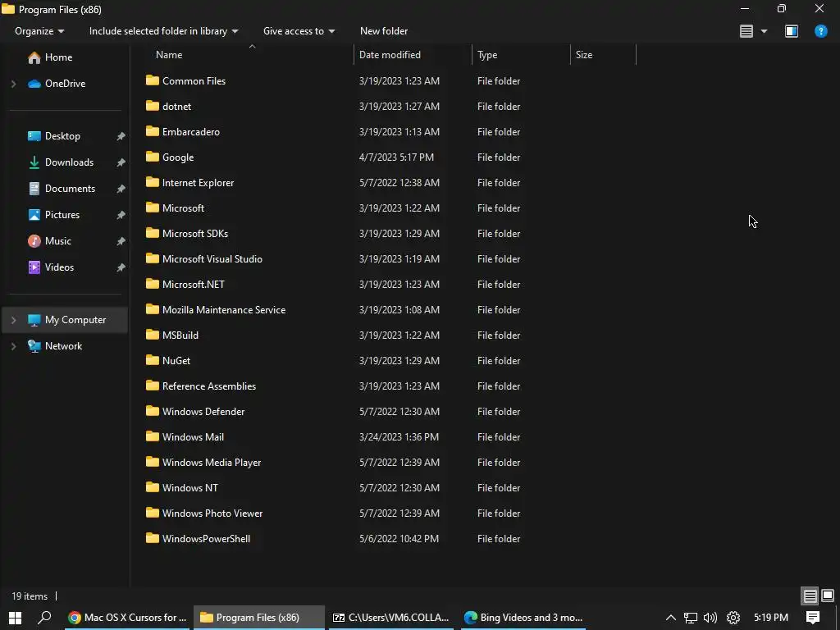
Task: Click the pin icon next to Pictures
Action: 121,215
